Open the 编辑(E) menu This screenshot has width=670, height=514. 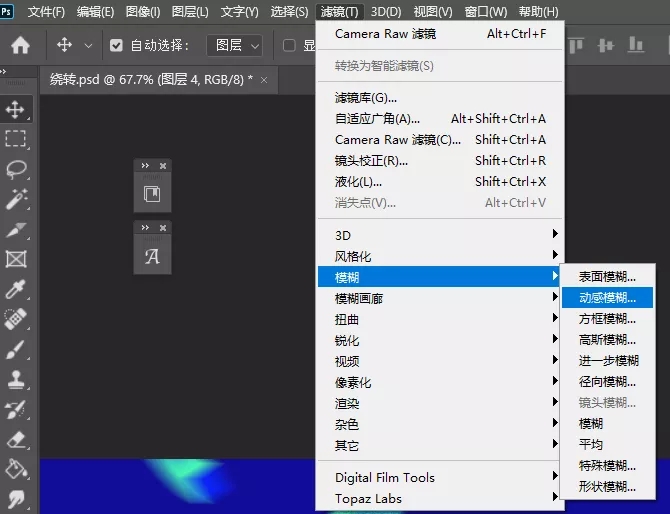(x=95, y=12)
